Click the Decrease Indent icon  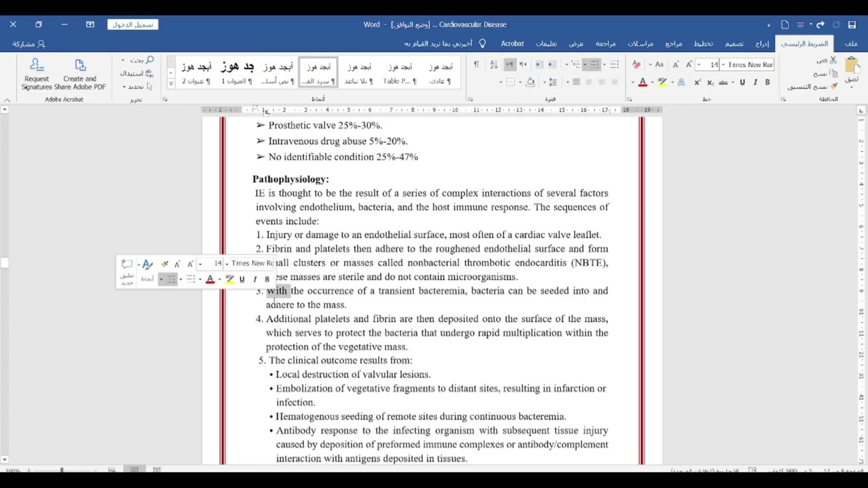pyautogui.click(x=552, y=64)
